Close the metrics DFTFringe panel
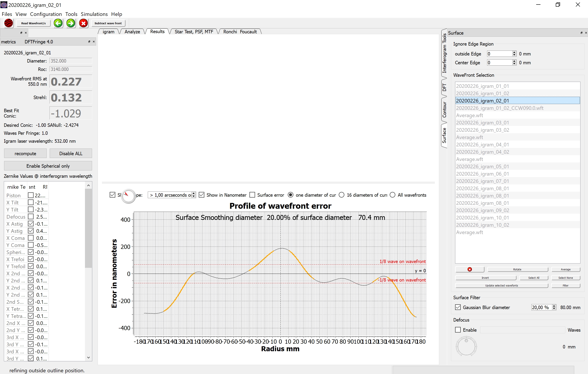The height and width of the screenshot is (374, 588). click(x=94, y=42)
